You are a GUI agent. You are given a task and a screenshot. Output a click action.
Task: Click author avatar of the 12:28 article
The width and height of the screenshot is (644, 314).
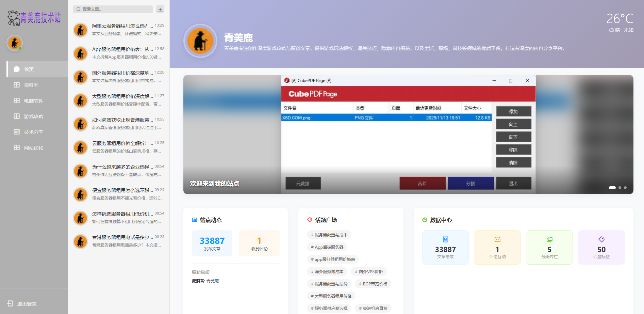(81, 77)
